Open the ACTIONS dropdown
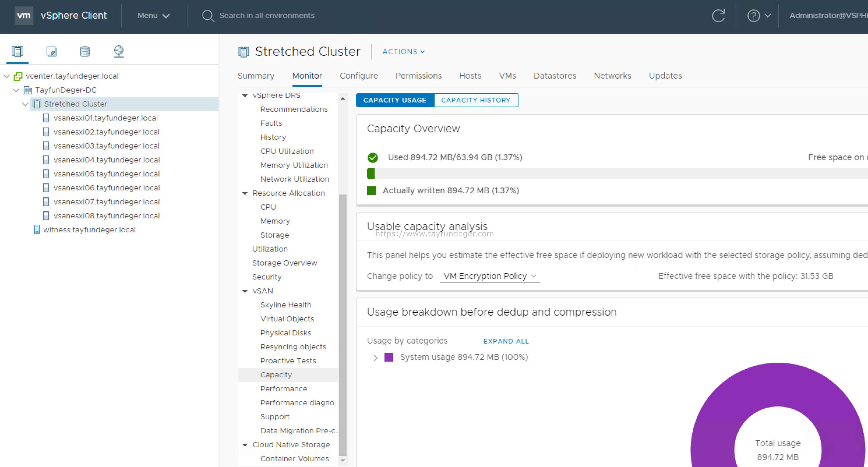This screenshot has width=868, height=467. [403, 52]
